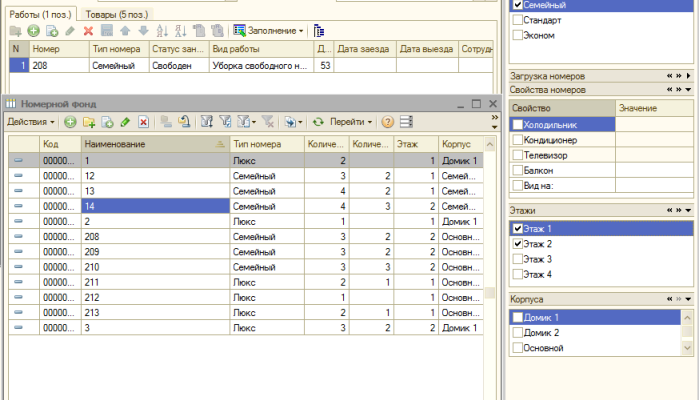
Task: Uncheck the Этаж 2 checkbox
Action: coord(517,244)
